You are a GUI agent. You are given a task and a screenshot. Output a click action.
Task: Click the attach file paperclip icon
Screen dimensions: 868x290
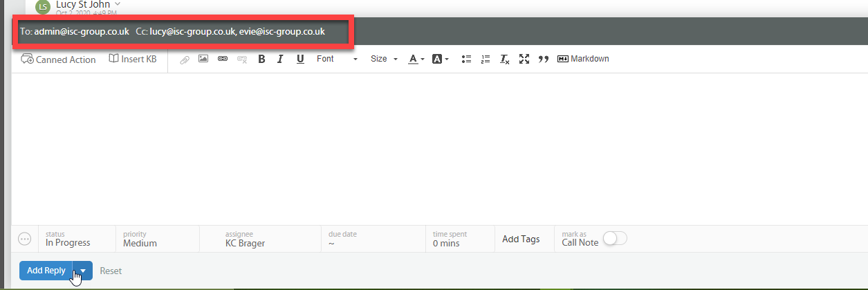click(x=185, y=60)
